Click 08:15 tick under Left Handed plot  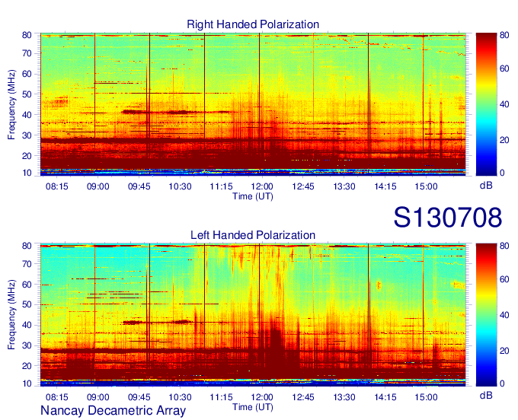click(x=57, y=397)
